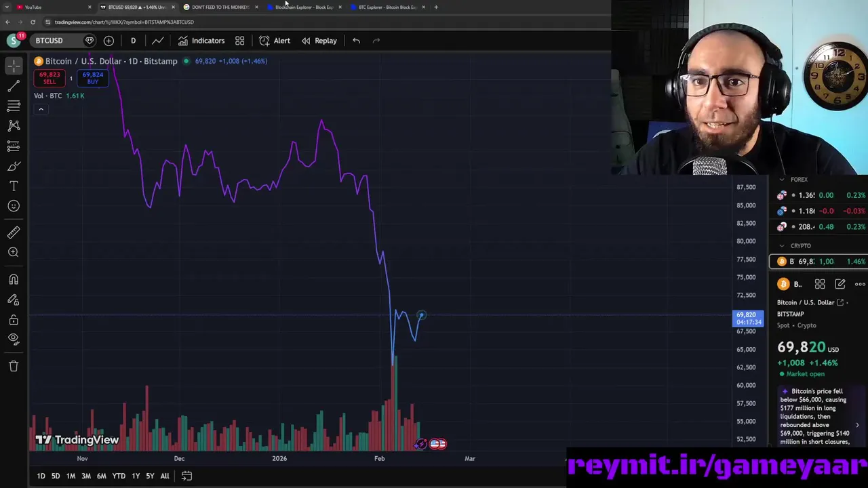This screenshot has width=868, height=488.
Task: Select the 3M time range
Action: click(x=86, y=476)
